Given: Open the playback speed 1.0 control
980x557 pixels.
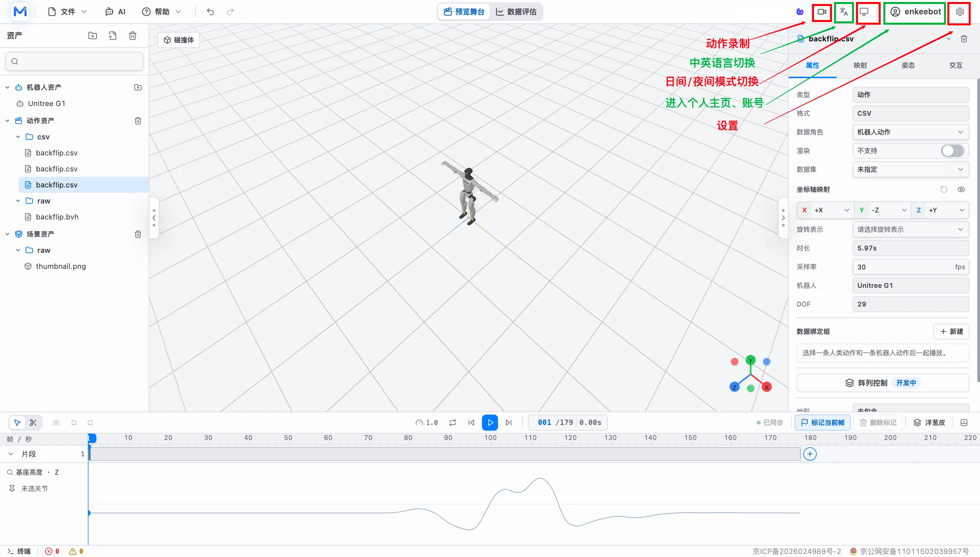Looking at the screenshot, I should [x=427, y=422].
